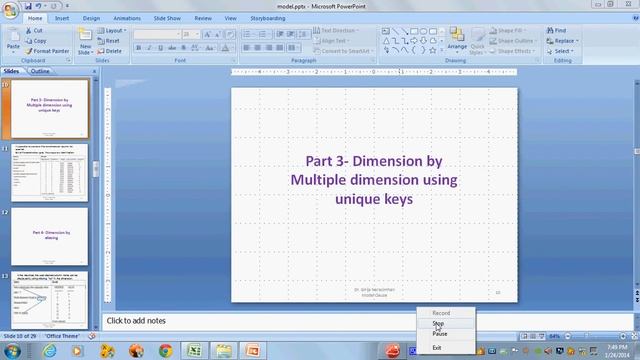
Task: Click Find in the Editing group
Action: [x=557, y=30]
